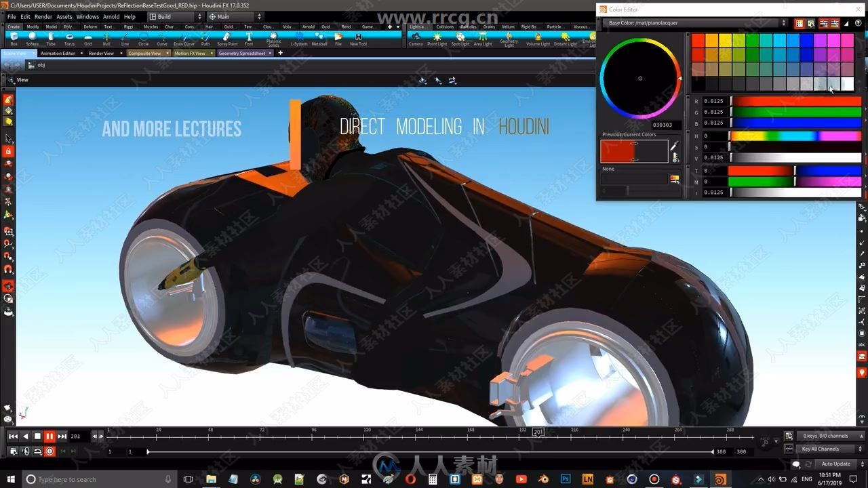Select the Platonic Solids shelf tool
868x488 pixels.
(273, 39)
